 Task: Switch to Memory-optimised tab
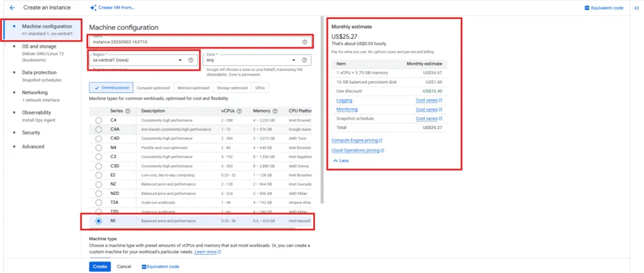tap(194, 88)
